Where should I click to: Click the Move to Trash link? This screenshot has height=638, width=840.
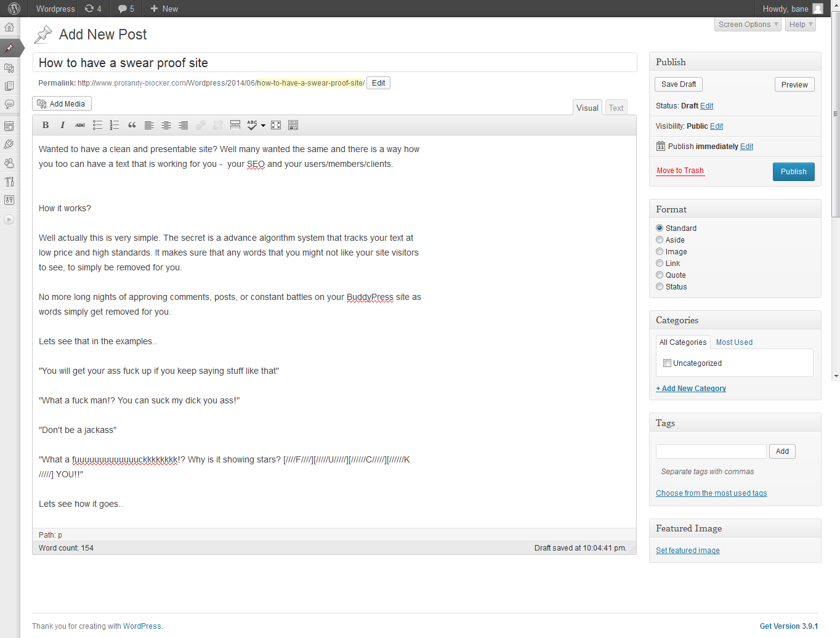680,171
